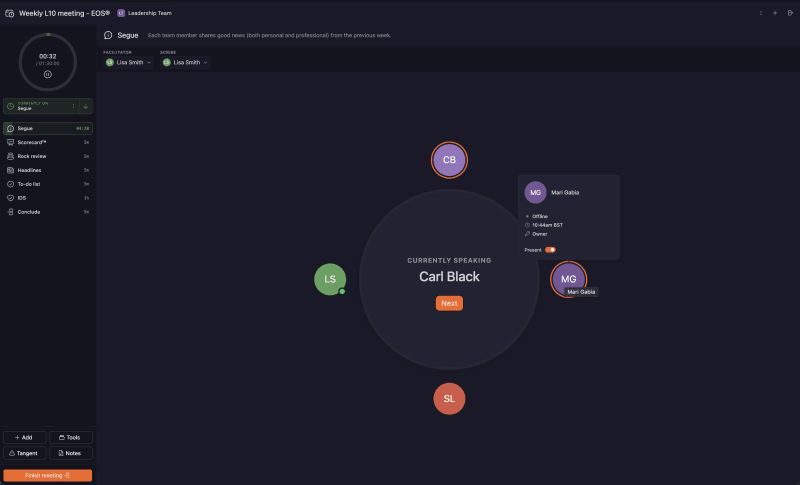800x485 pixels.
Task: Open the Leadership Team badge
Action: pos(145,13)
